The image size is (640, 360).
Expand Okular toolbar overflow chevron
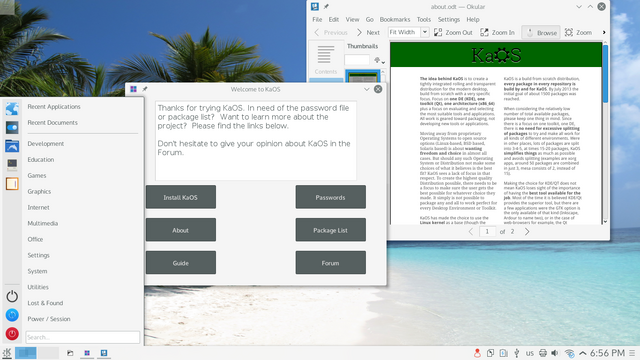(604, 32)
